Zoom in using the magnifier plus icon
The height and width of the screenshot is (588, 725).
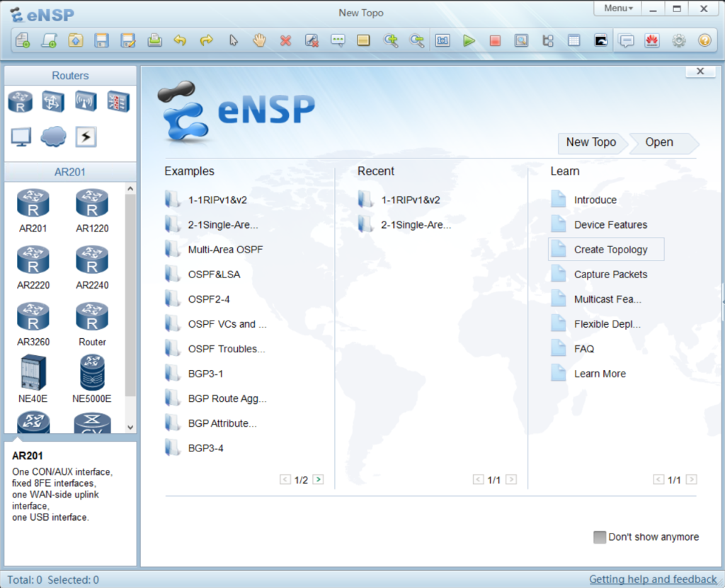(x=391, y=40)
